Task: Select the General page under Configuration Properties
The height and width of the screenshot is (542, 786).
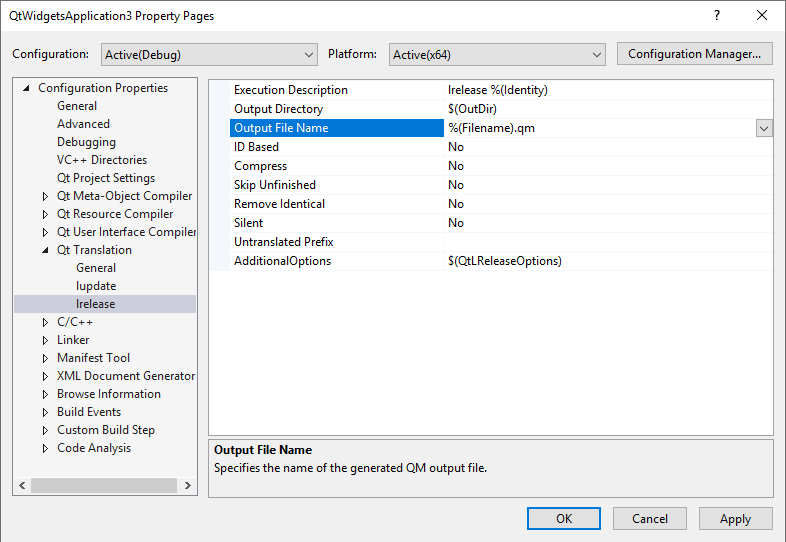Action: (77, 106)
